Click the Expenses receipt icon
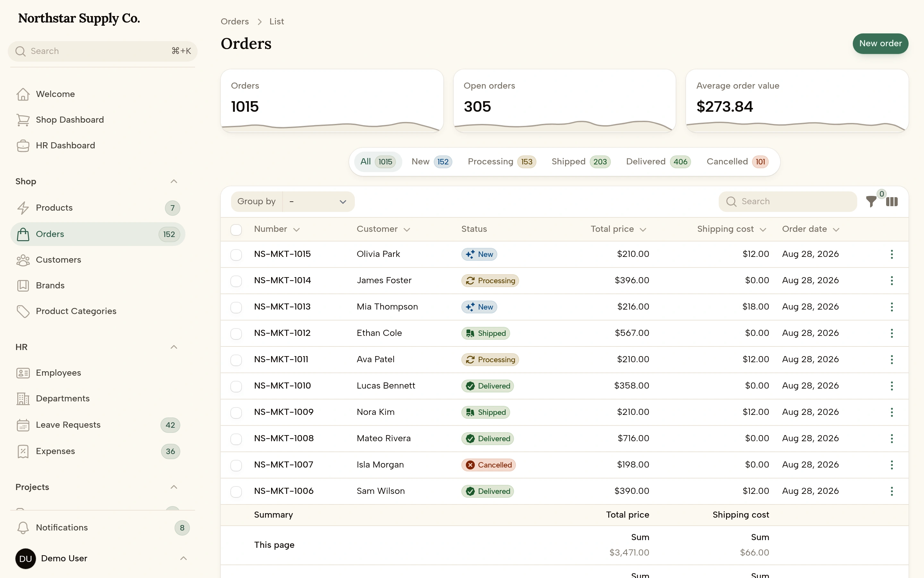The image size is (924, 578). click(x=23, y=451)
